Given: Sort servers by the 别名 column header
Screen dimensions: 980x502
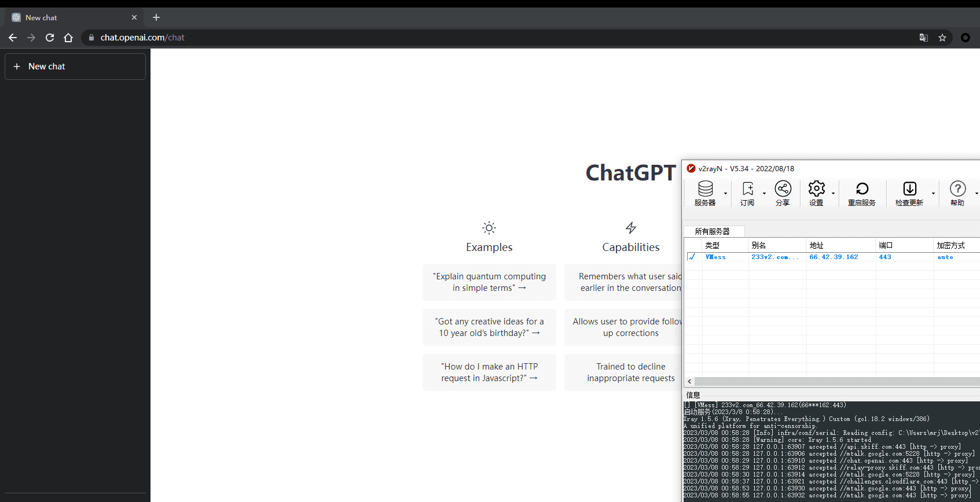Looking at the screenshot, I should tap(777, 245).
